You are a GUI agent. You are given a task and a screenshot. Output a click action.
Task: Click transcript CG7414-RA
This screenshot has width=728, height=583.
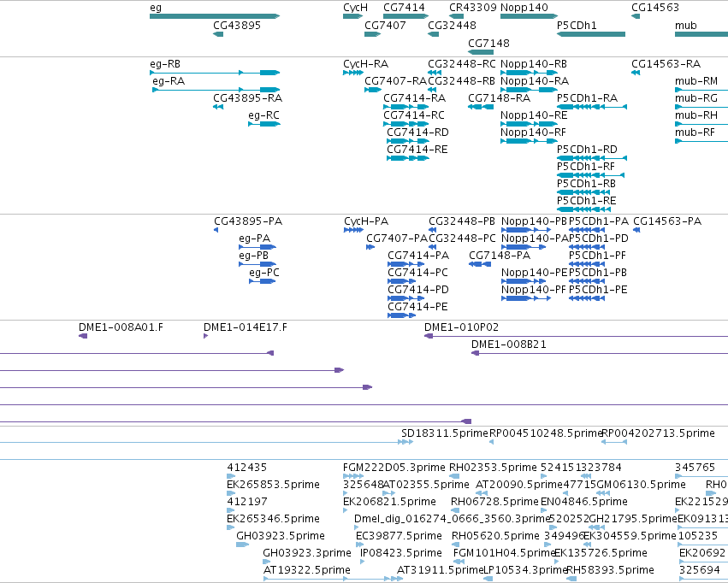[405, 107]
